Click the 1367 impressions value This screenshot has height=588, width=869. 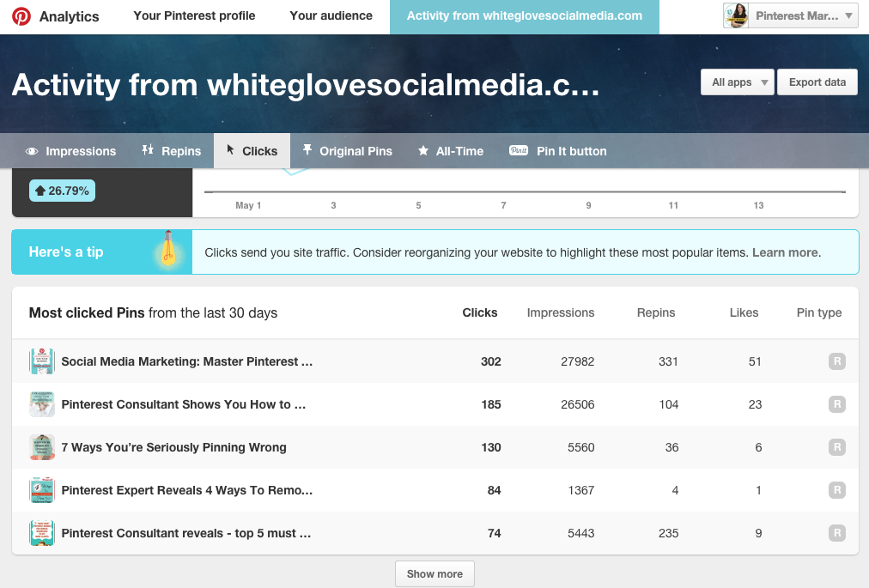point(580,490)
